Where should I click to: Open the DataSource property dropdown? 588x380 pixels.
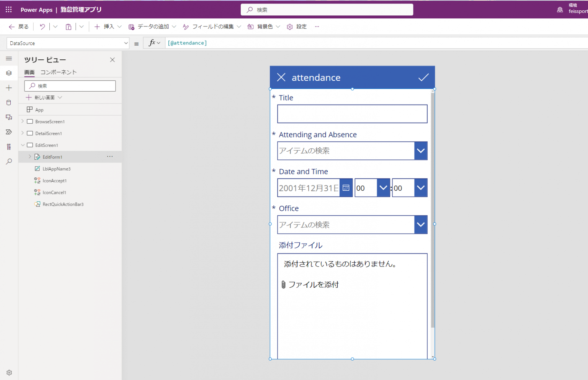[x=126, y=43]
